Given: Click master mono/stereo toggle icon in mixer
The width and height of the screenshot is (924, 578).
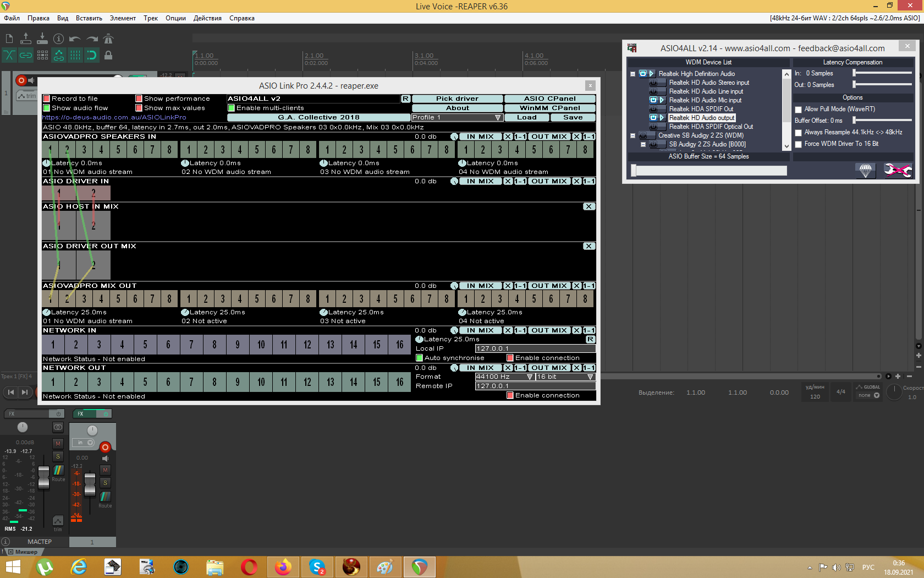Looking at the screenshot, I should point(58,427).
